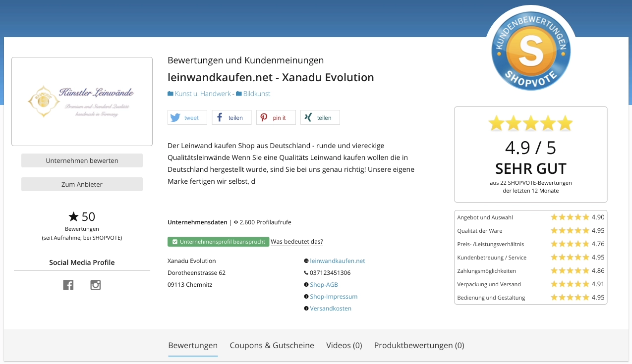The image size is (632, 364).
Task: View the Produktbewertungen (0) tab
Action: 419,345
